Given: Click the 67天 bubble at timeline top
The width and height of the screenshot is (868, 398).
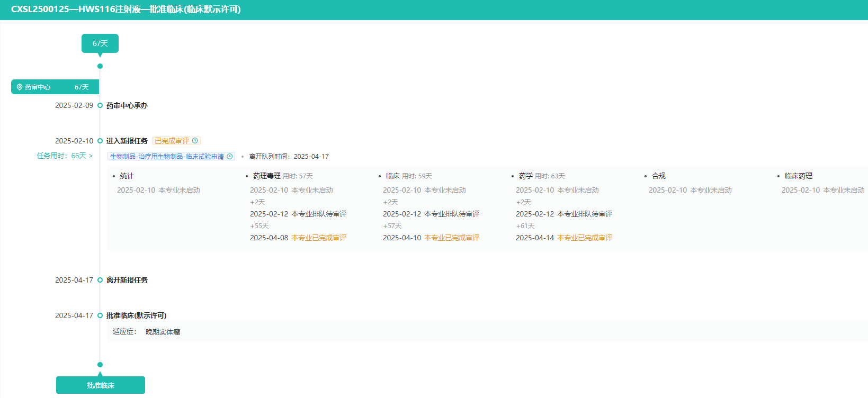Looking at the screenshot, I should pyautogui.click(x=100, y=43).
